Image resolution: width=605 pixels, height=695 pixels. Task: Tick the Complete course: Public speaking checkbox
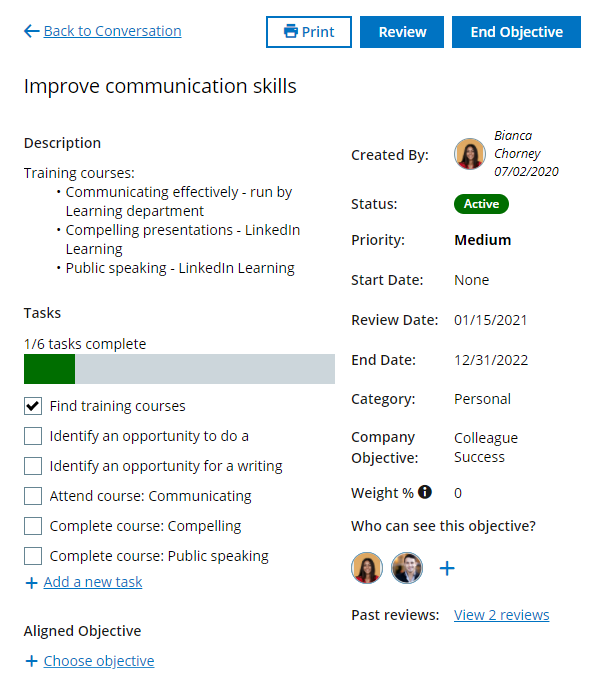33,556
